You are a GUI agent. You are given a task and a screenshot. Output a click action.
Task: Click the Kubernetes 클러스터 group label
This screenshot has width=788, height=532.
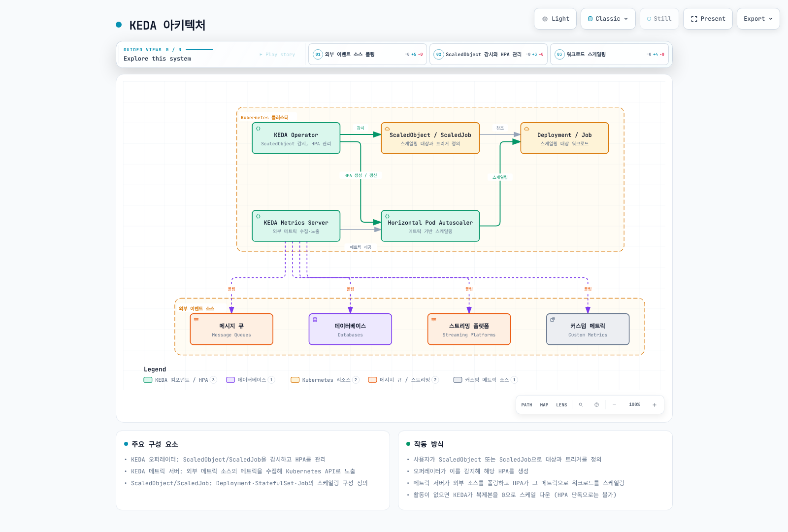coord(264,118)
